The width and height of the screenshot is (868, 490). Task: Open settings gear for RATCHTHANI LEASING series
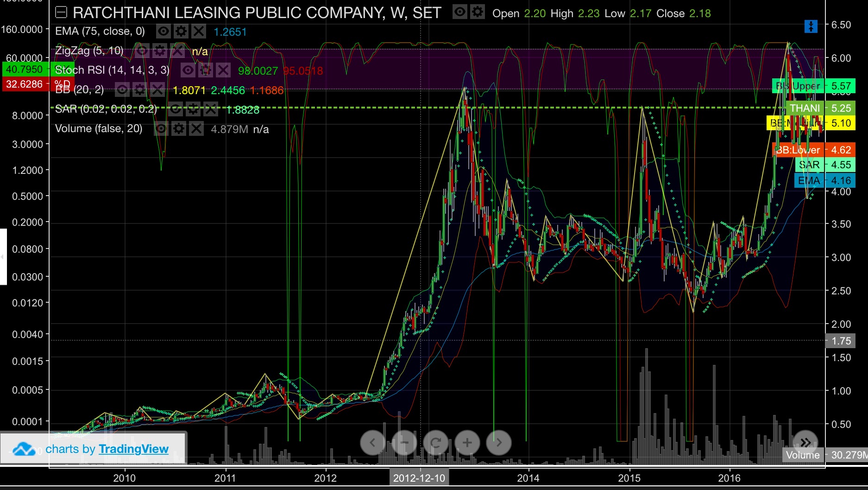tap(478, 12)
